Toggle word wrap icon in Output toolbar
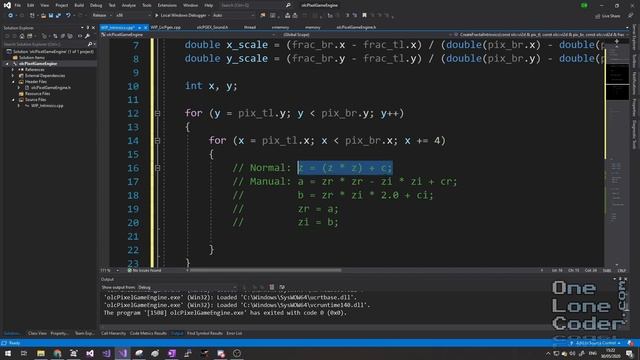Viewport: 640px width, 360px height. click(x=282, y=287)
